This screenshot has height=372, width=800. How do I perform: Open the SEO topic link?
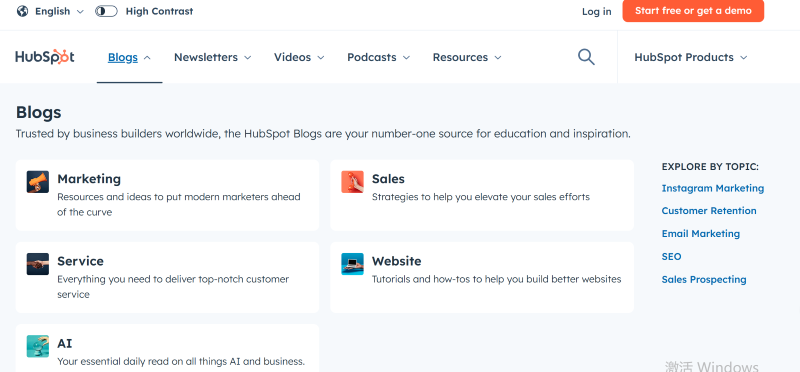click(x=671, y=257)
